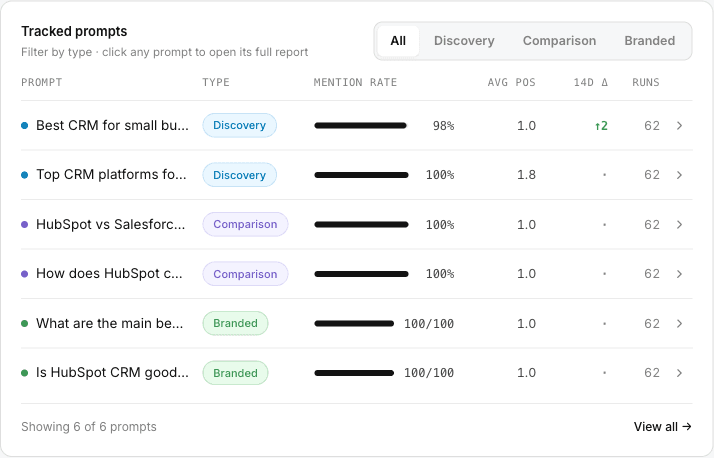714x458 pixels.
Task: Click the RUNS column header
Action: pyautogui.click(x=646, y=82)
